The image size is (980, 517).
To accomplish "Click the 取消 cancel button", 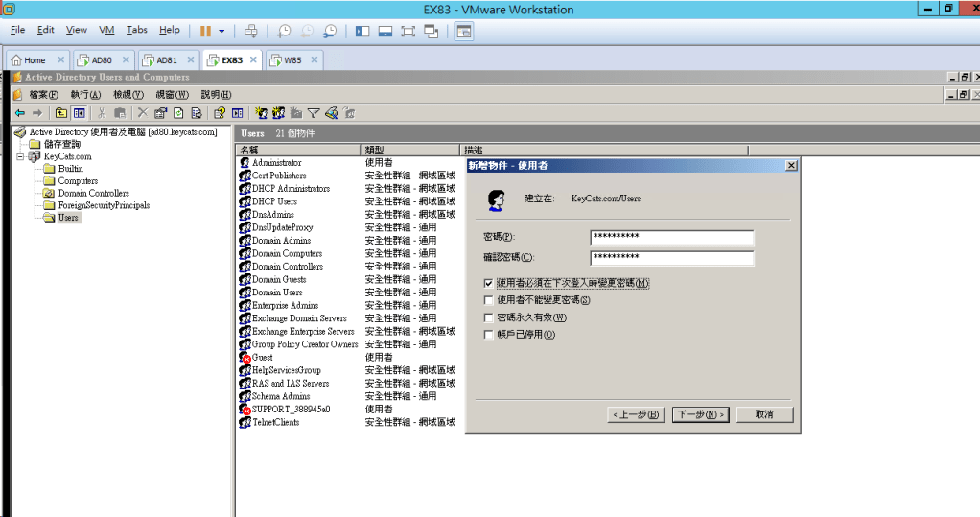I will pyautogui.click(x=763, y=414).
